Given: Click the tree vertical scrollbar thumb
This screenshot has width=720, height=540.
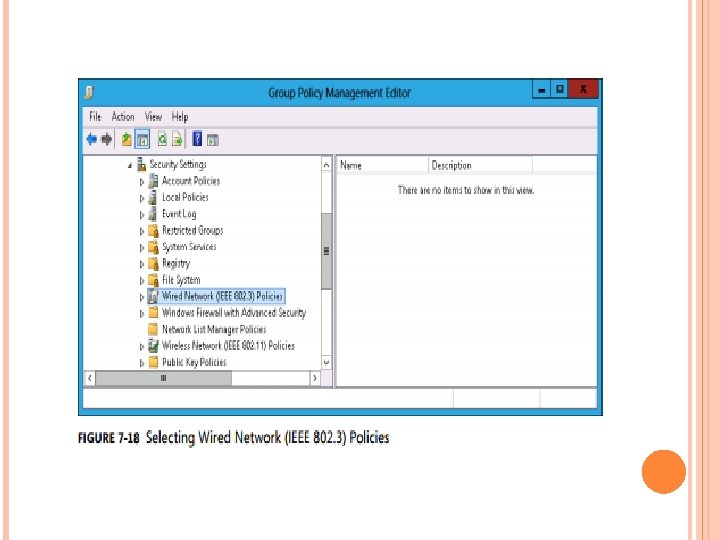Looking at the screenshot, I should tap(326, 251).
